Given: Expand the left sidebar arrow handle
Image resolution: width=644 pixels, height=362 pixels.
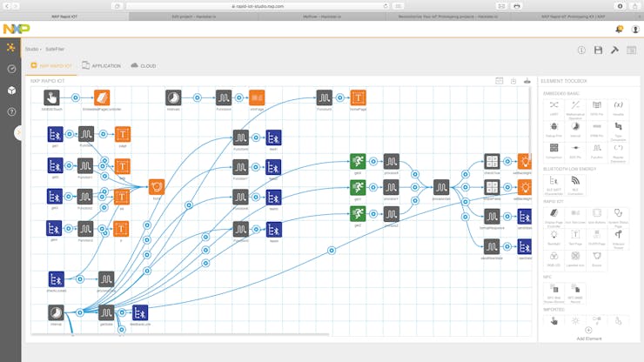Looking at the screenshot, I should point(18,132).
